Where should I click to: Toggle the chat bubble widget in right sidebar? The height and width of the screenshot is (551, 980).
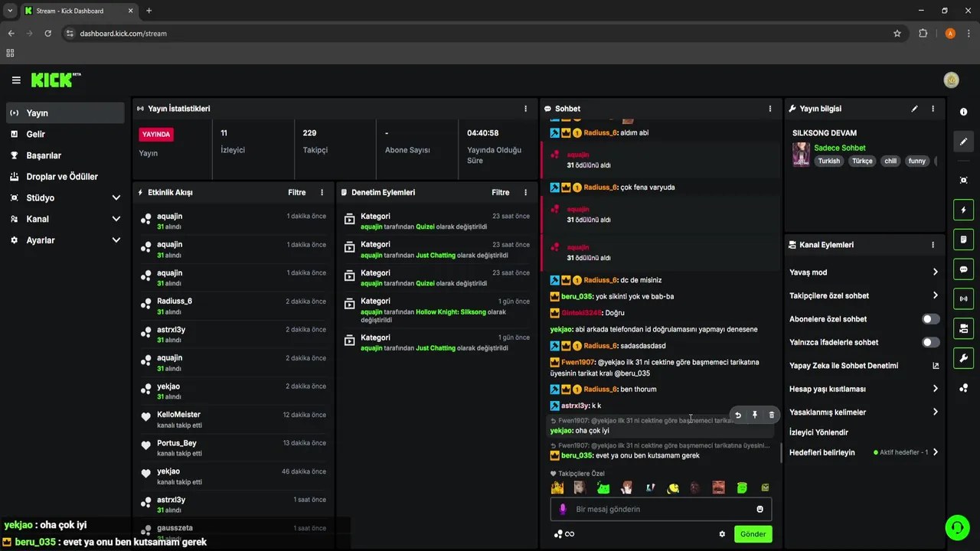pyautogui.click(x=963, y=269)
